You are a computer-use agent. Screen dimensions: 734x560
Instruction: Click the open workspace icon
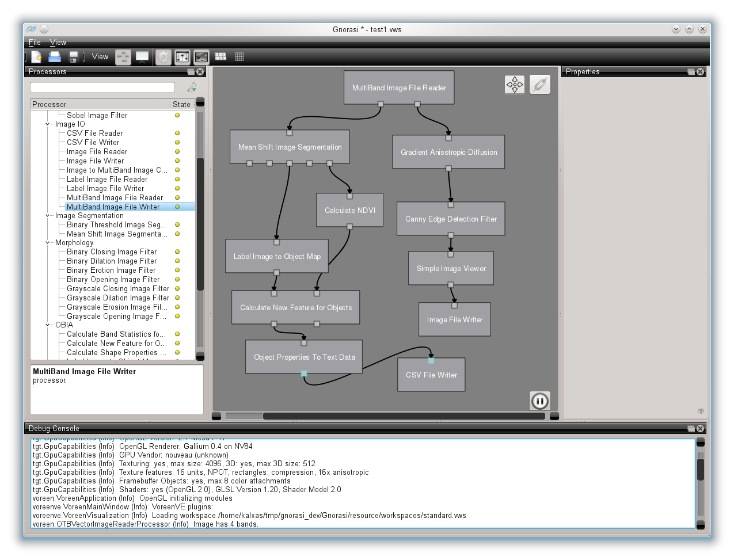(55, 57)
